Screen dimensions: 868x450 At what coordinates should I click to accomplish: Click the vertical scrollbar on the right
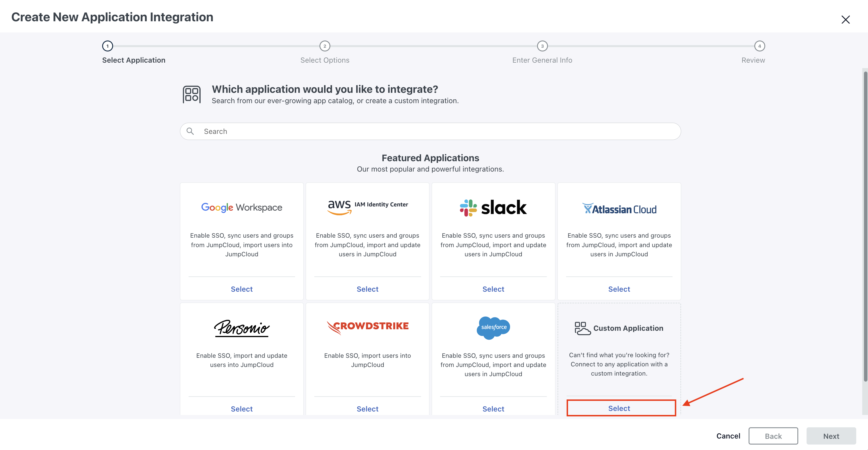point(865,226)
